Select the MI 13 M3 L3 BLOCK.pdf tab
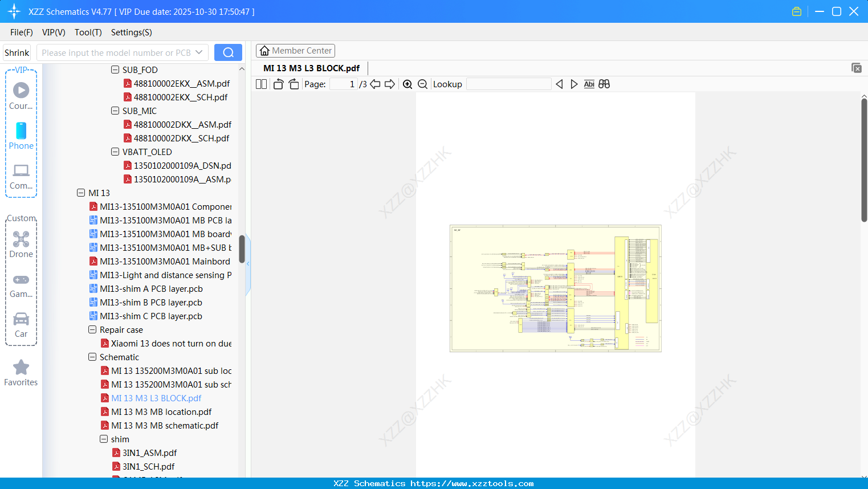This screenshot has height=489, width=868. [x=312, y=68]
